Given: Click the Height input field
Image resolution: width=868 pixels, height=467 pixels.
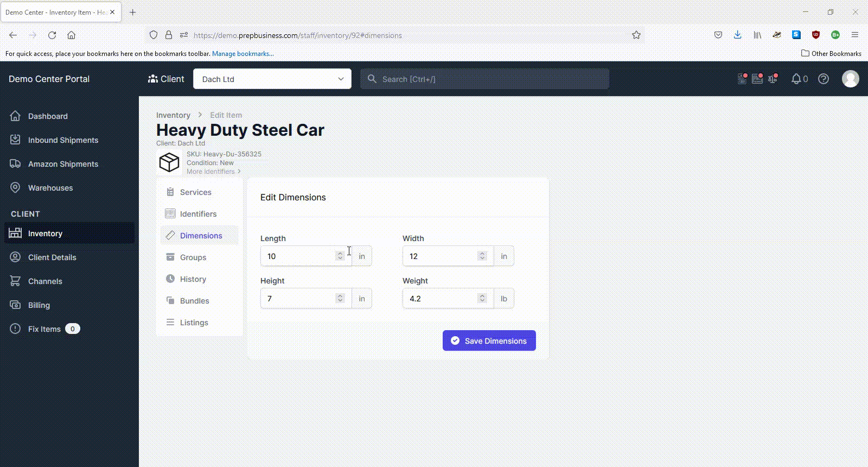Looking at the screenshot, I should [306, 298].
